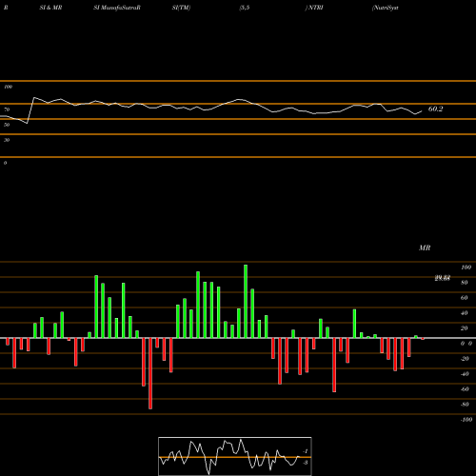Viewport: 476px width, 476px height.
Task: Click the longest red MR histogram bar
Action: pos(150,373)
